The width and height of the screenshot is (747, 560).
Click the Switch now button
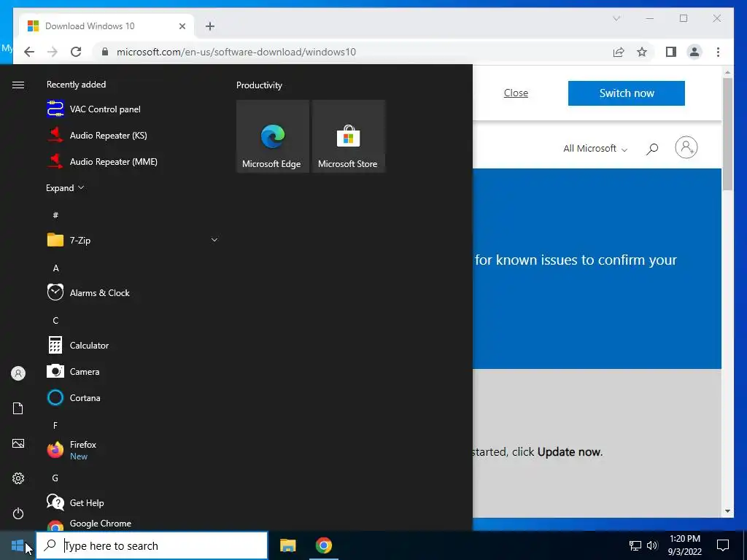click(627, 93)
